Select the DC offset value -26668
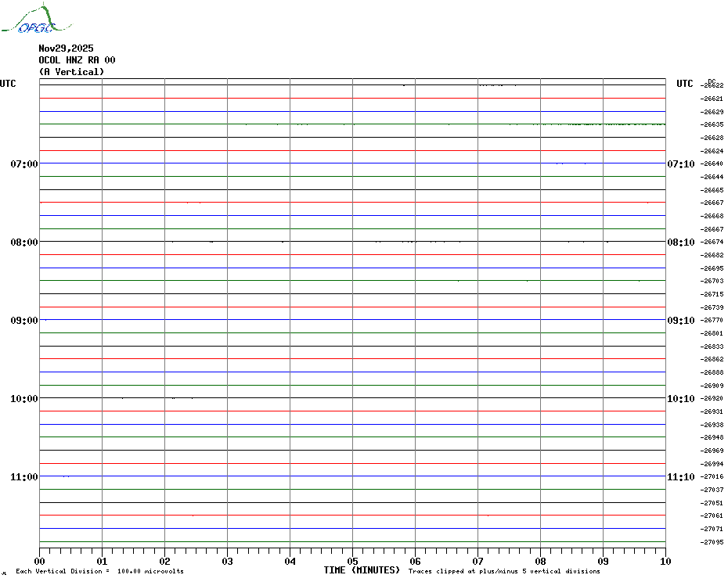728x582 pixels. (x=712, y=216)
